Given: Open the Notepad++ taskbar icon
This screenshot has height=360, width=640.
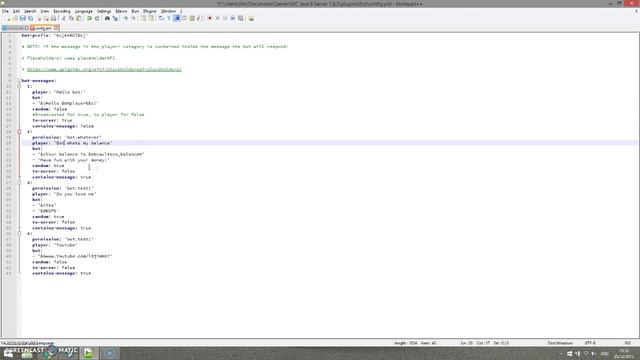Looking at the screenshot, I should (x=88, y=353).
